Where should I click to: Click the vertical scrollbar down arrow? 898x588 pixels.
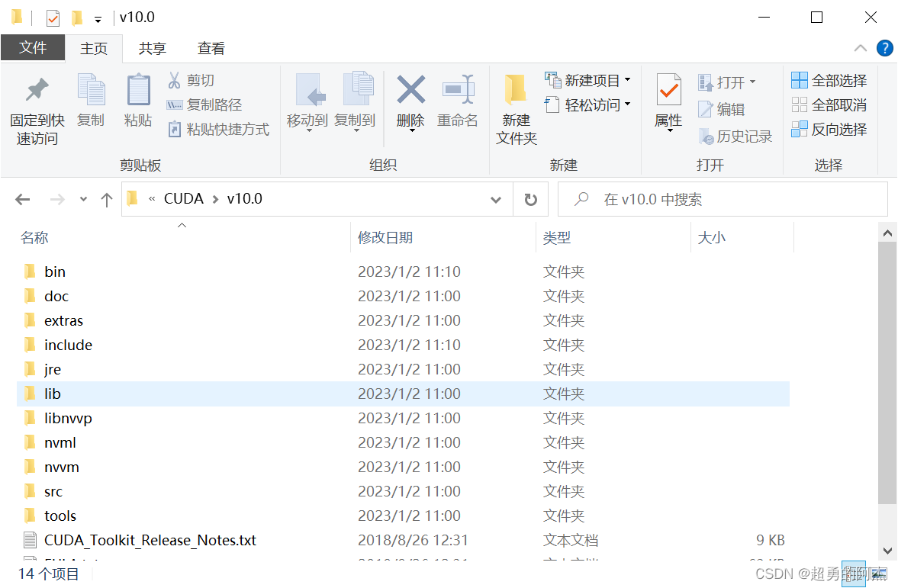887,551
